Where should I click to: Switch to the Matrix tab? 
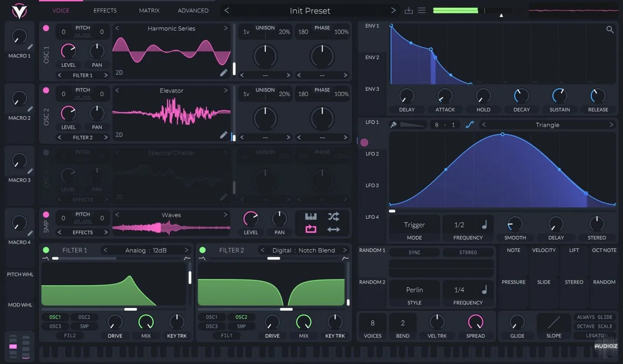pyautogui.click(x=149, y=10)
